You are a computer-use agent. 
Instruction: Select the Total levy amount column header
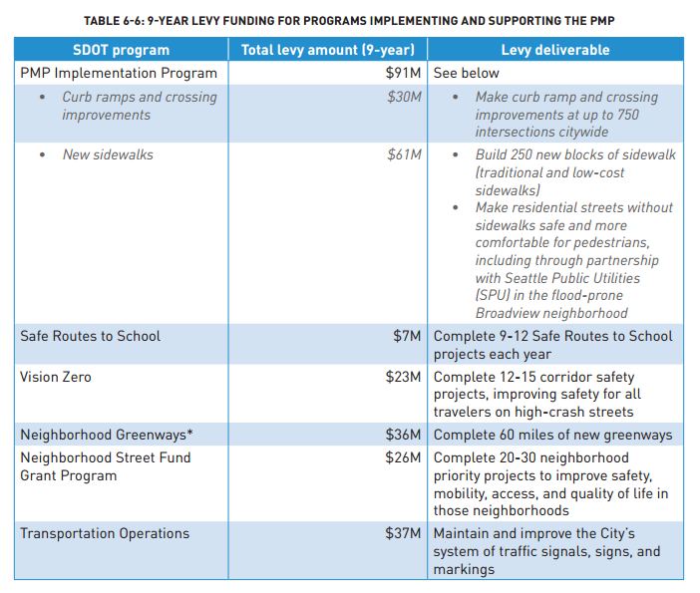pos(328,50)
